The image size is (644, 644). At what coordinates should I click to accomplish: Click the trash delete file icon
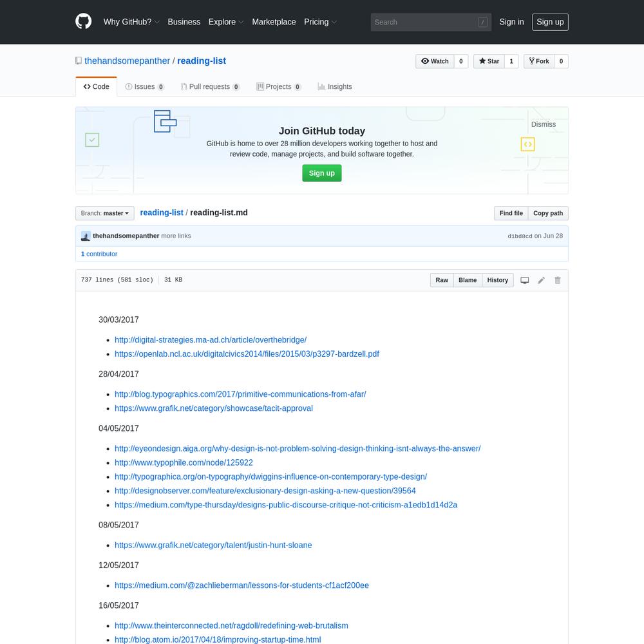point(557,280)
